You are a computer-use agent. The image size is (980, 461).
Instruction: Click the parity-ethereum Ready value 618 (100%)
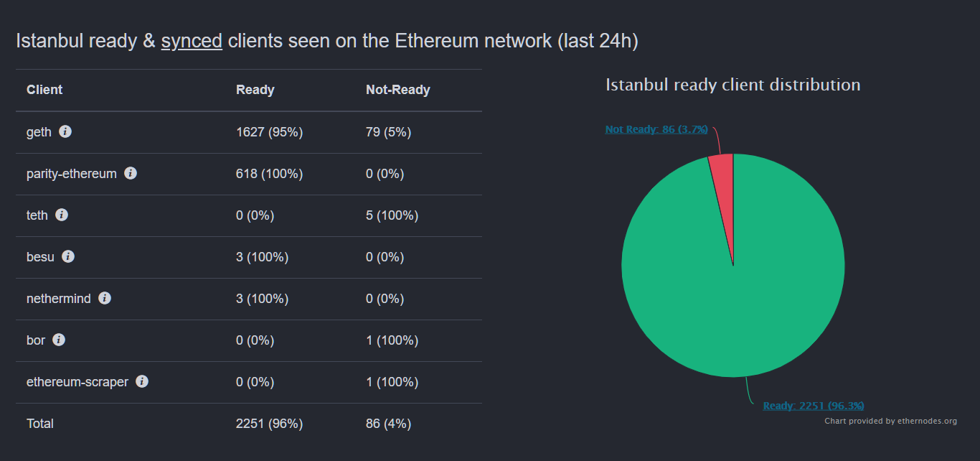[x=269, y=174]
